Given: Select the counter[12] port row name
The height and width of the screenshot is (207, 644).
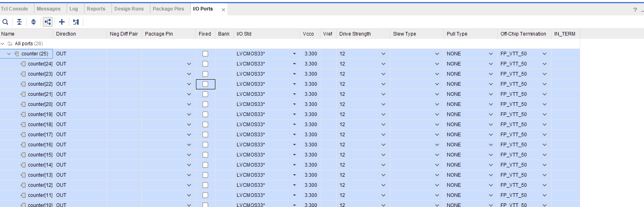Looking at the screenshot, I should (40, 185).
